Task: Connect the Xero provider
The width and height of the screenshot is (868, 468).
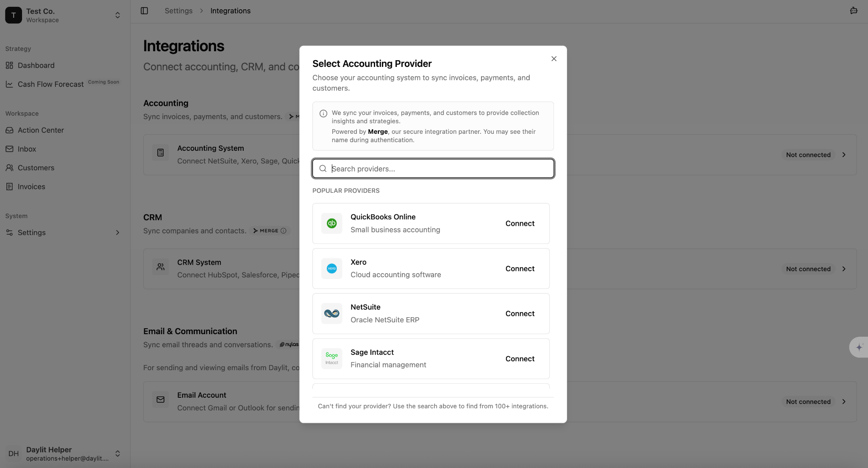Action: tap(520, 269)
